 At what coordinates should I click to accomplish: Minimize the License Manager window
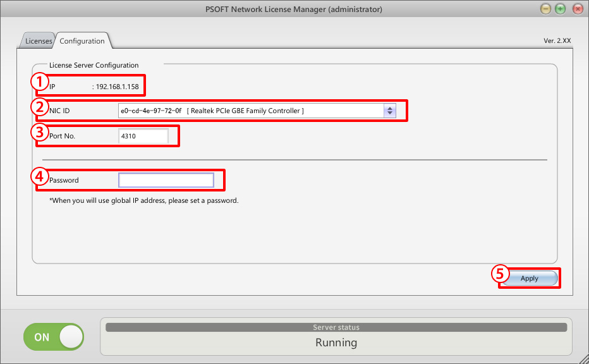(546, 9)
